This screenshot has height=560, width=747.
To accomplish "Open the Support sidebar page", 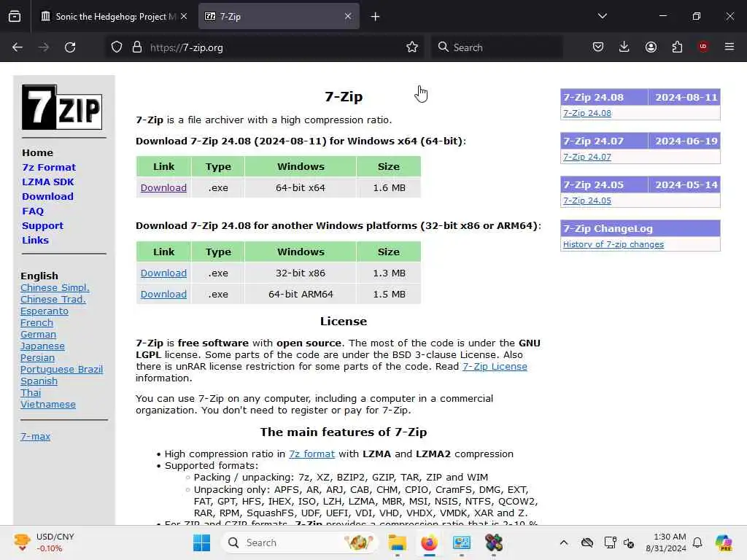I will tap(42, 226).
